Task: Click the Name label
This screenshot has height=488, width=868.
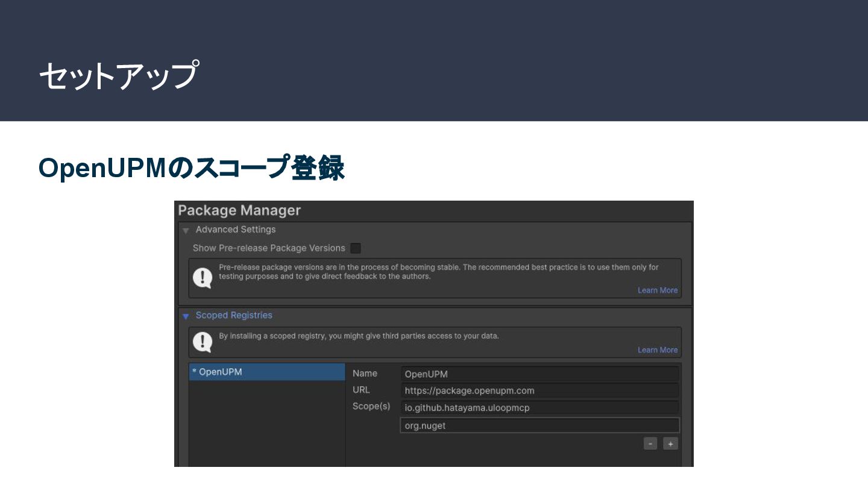Action: (x=365, y=374)
